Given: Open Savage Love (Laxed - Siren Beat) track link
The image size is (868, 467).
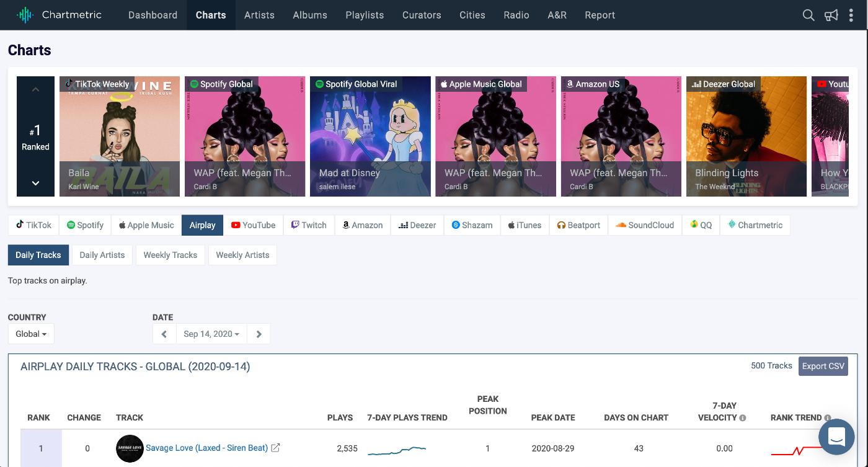Looking at the screenshot, I should coord(206,448).
